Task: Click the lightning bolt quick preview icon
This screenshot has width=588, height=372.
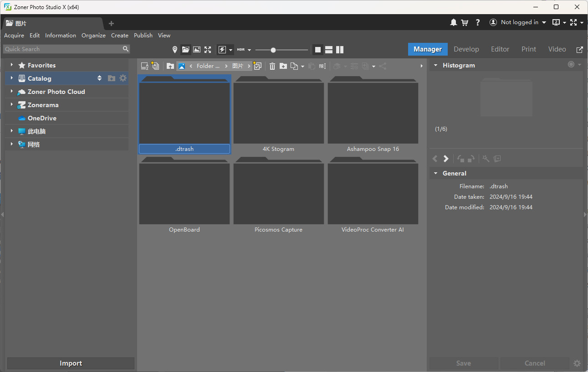Action: tap(222, 49)
